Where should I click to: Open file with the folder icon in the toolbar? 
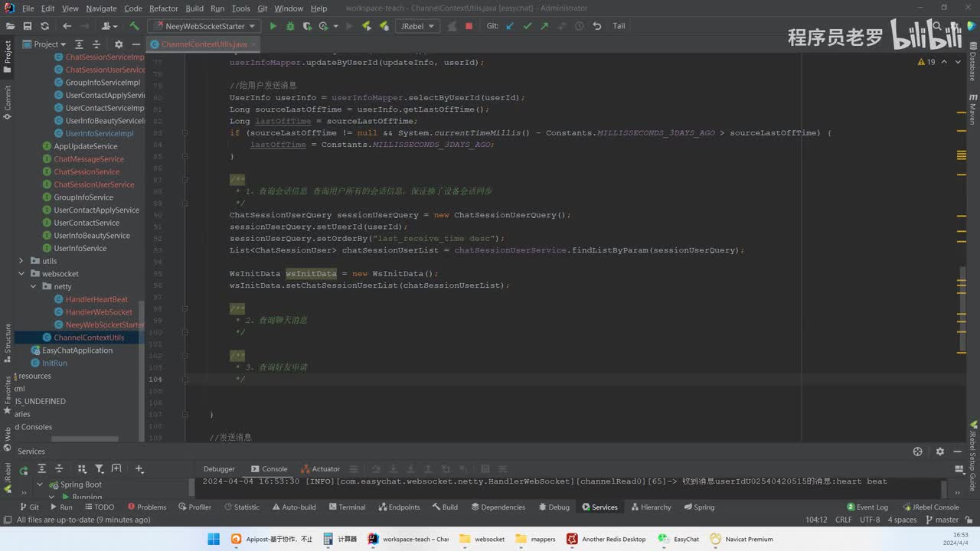tap(9, 26)
